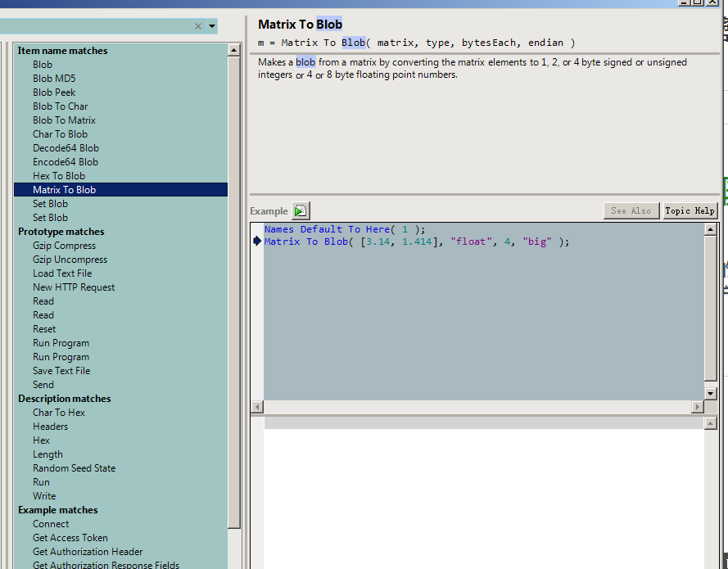Click Char To Hex in Description matches
This screenshot has height=569, width=728.
[59, 413]
